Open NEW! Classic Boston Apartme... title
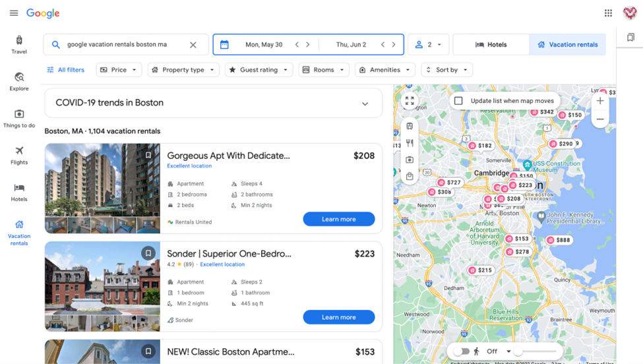The height and width of the screenshot is (364, 643). pos(230,351)
